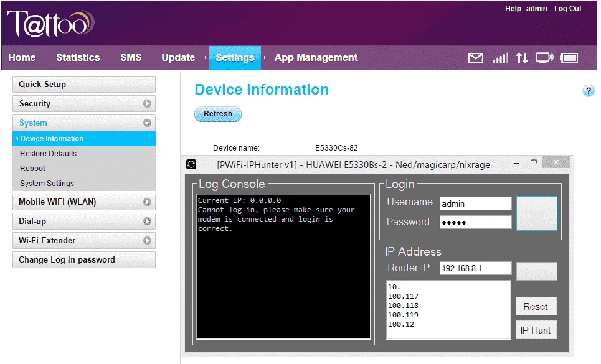The height and width of the screenshot is (364, 601).
Task: Select the 100.119 entry in IP list
Action: click(403, 315)
